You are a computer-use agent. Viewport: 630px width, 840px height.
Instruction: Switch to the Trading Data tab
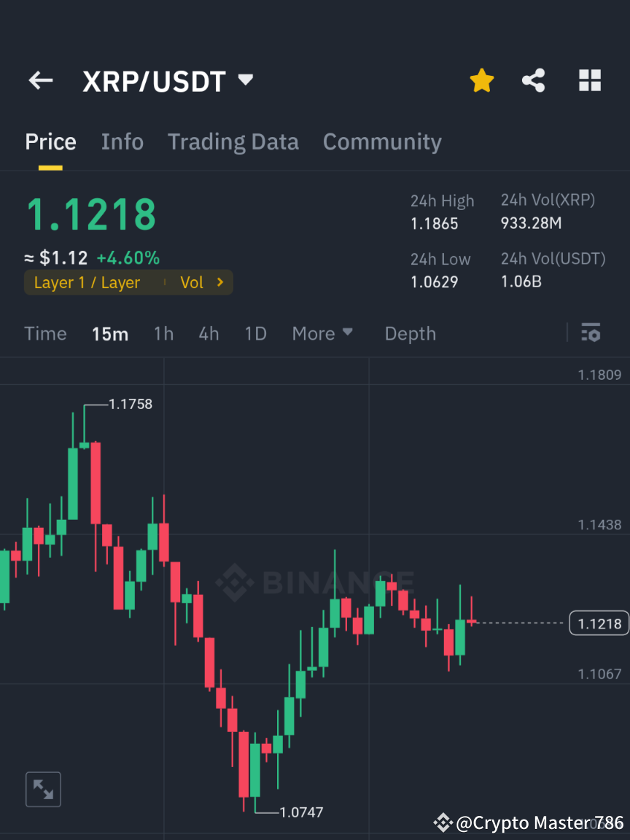click(233, 141)
